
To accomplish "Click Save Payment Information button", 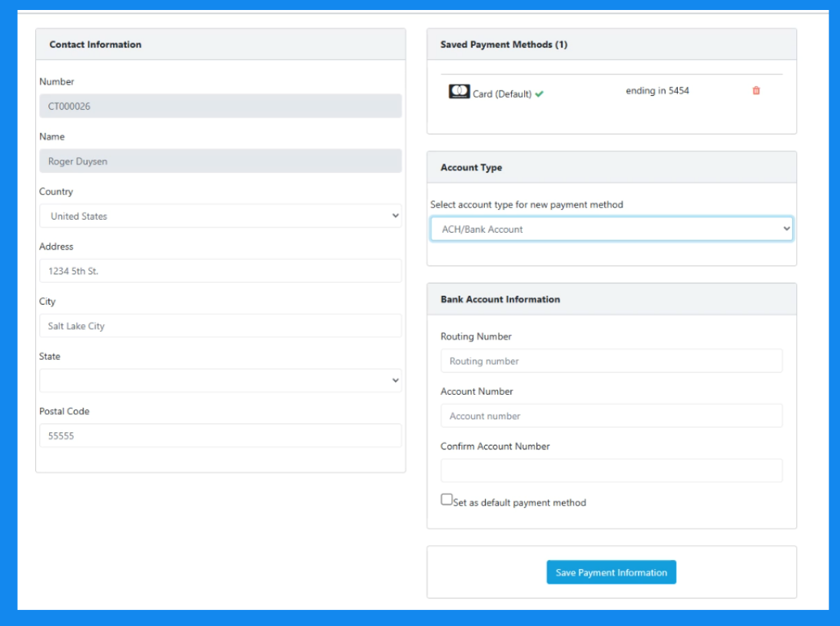I will tap(611, 572).
